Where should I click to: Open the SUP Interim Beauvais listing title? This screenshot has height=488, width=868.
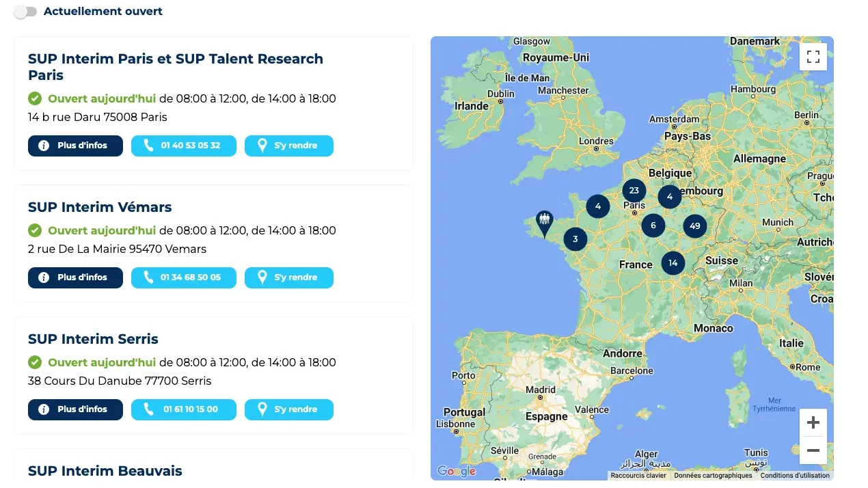click(x=105, y=471)
